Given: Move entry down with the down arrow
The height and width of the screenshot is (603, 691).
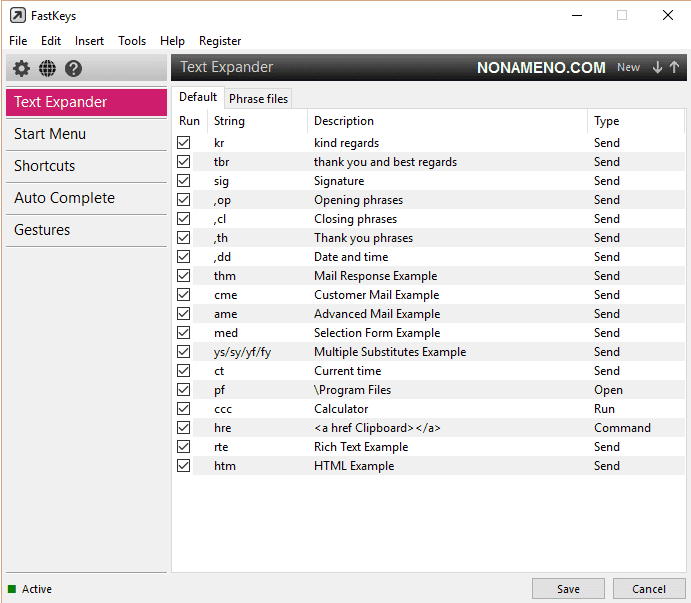Looking at the screenshot, I should (657, 67).
